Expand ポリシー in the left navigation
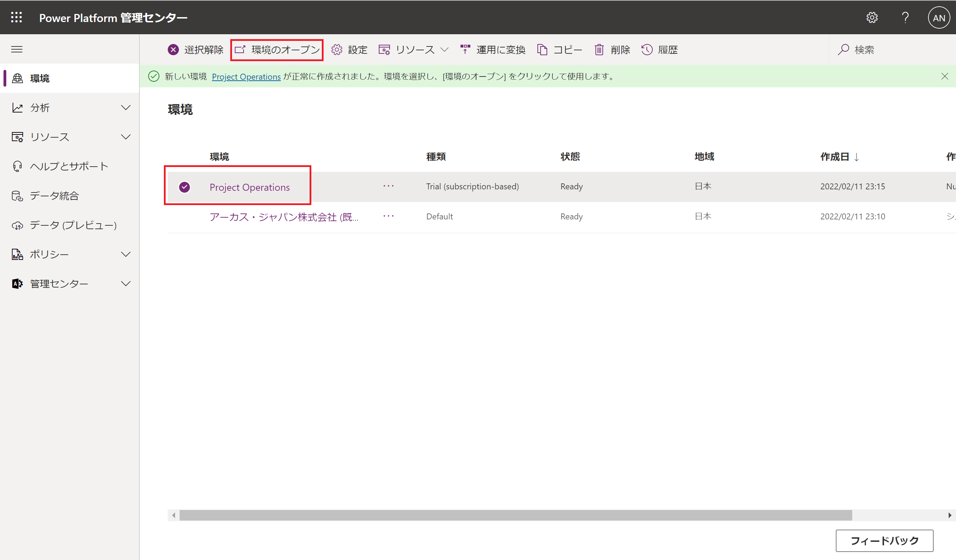 70,254
